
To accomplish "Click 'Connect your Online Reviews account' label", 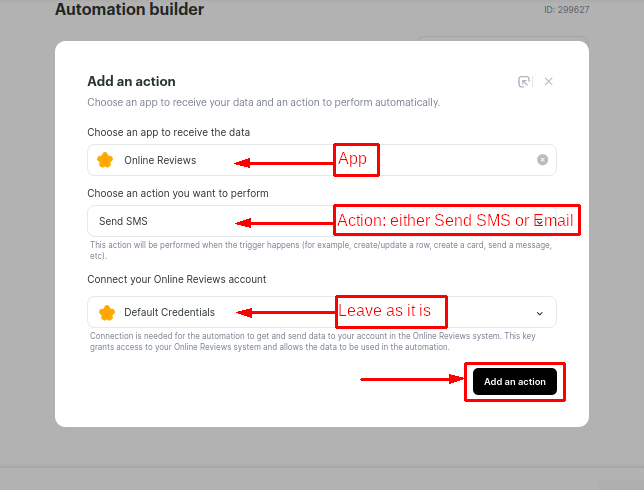I will click(176, 279).
